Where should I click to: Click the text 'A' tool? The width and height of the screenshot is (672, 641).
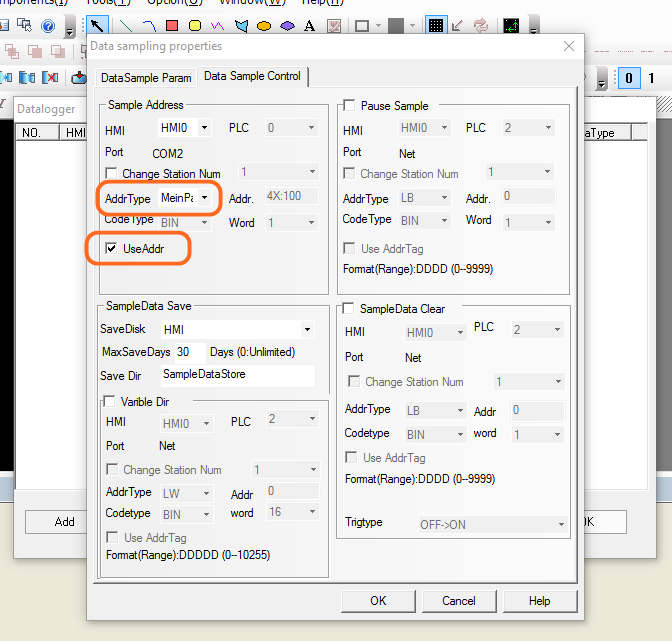click(309, 25)
